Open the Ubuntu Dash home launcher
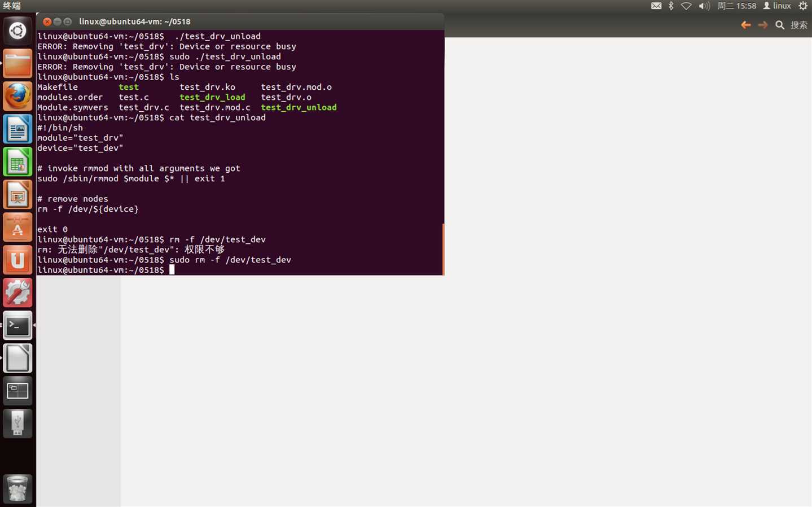 pyautogui.click(x=17, y=30)
